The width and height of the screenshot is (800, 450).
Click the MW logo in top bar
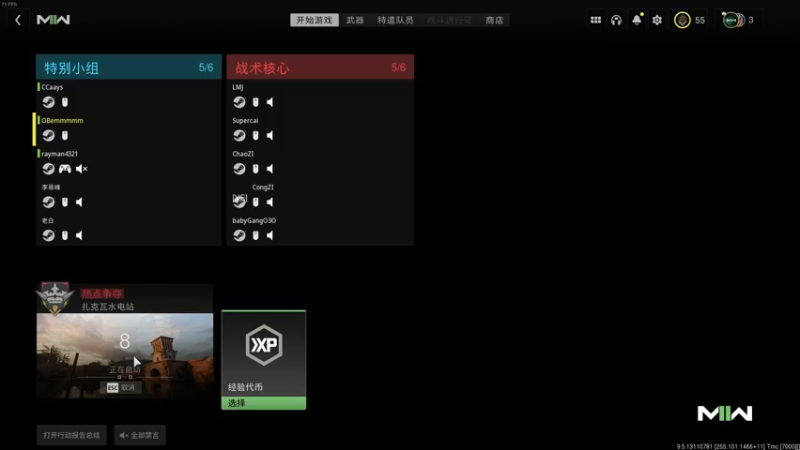coord(53,20)
